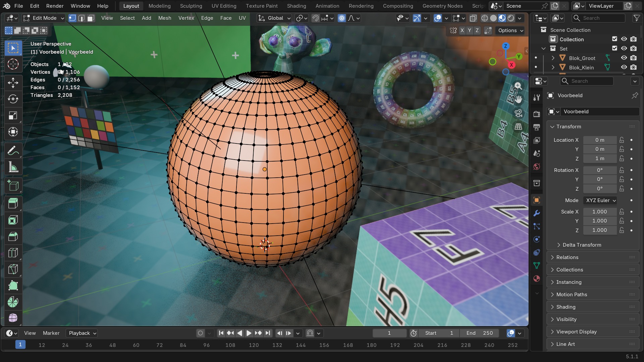Viewport: 644px width, 362px height.
Task: Click the zoom viewport gizmo icon
Action: [518, 86]
